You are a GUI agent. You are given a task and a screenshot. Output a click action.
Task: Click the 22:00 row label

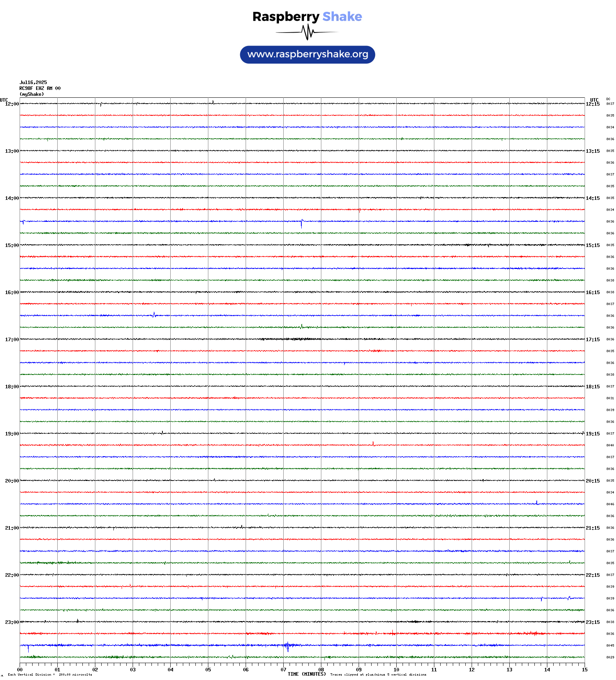(x=12, y=575)
